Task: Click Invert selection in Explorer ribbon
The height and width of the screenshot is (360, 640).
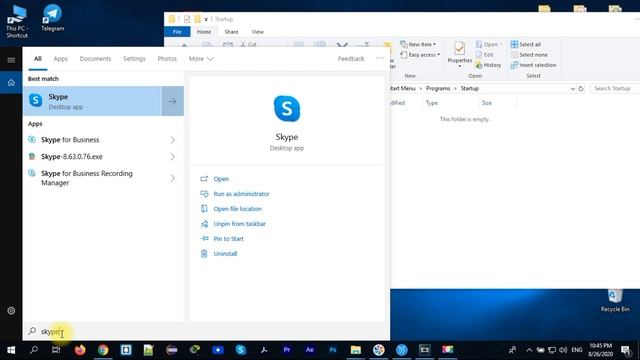Action: (x=533, y=65)
